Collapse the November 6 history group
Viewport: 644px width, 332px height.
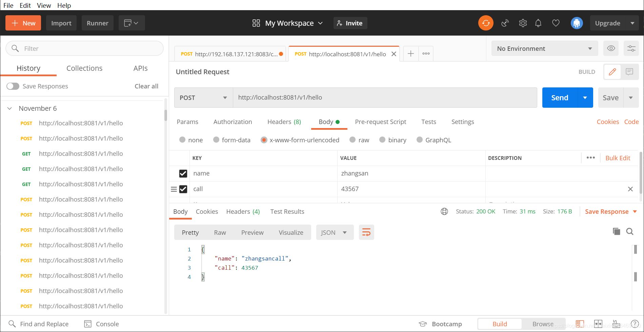pyautogui.click(x=9, y=108)
